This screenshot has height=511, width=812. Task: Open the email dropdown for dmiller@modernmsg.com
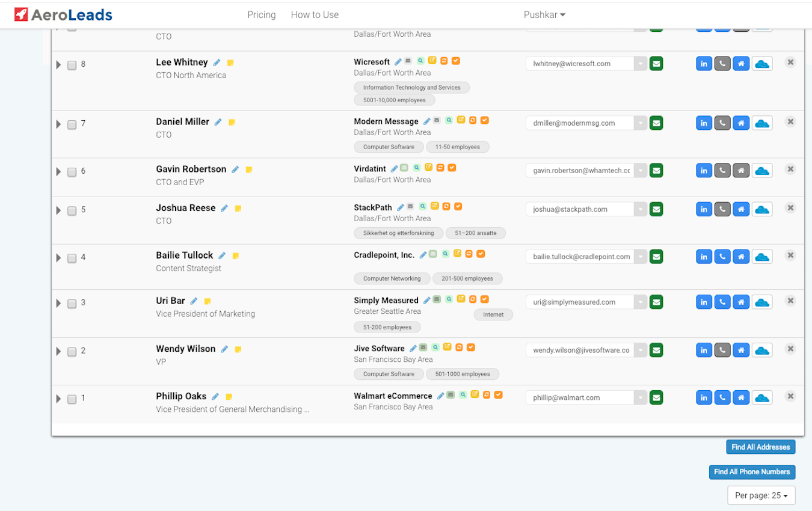640,123
